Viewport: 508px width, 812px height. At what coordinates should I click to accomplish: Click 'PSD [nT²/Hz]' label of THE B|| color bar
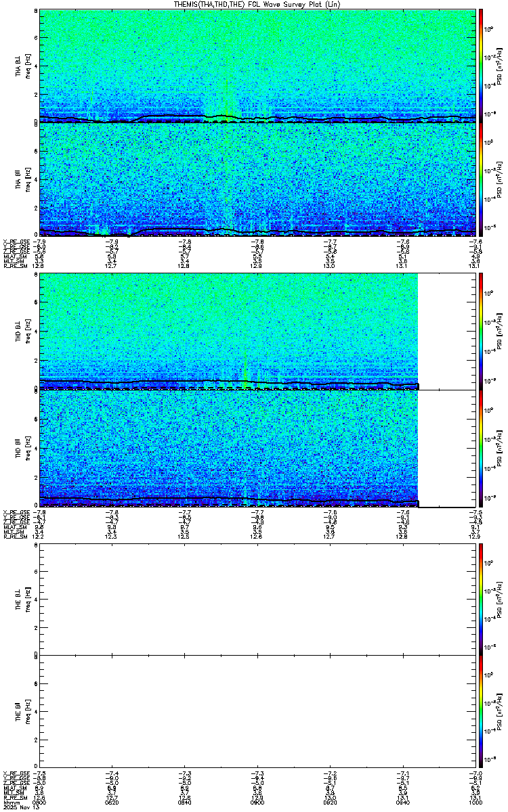[x=500, y=711]
